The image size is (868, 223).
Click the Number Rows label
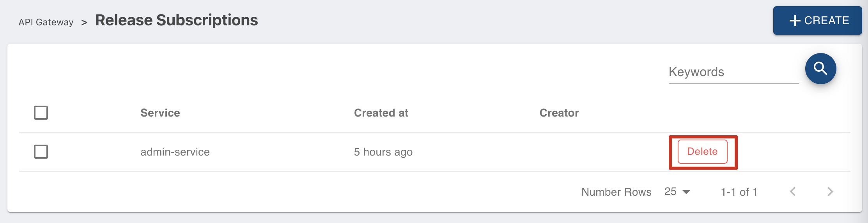coord(616,192)
